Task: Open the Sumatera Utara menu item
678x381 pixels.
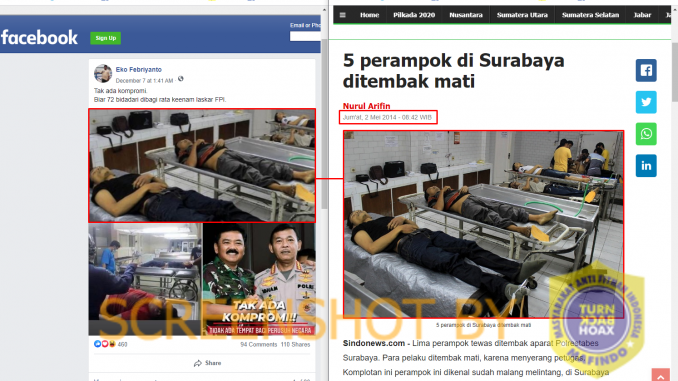Action: click(522, 15)
